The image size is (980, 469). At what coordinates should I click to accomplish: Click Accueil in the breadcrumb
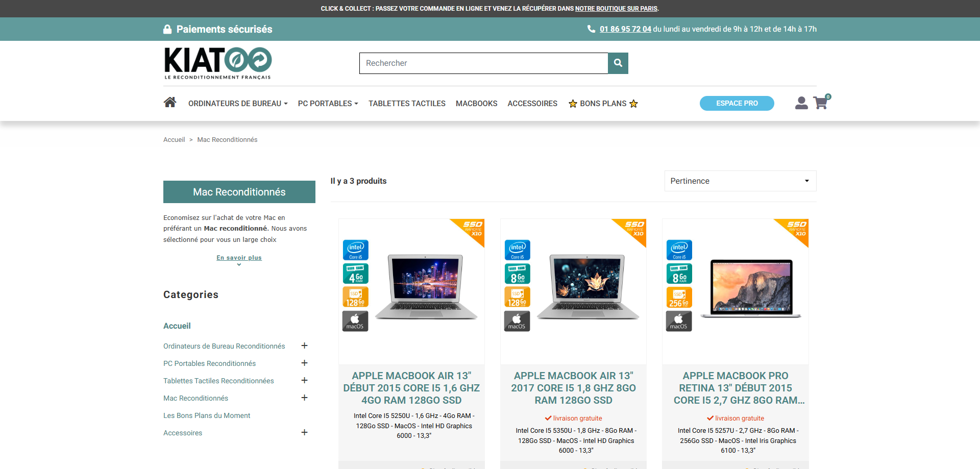coord(174,140)
